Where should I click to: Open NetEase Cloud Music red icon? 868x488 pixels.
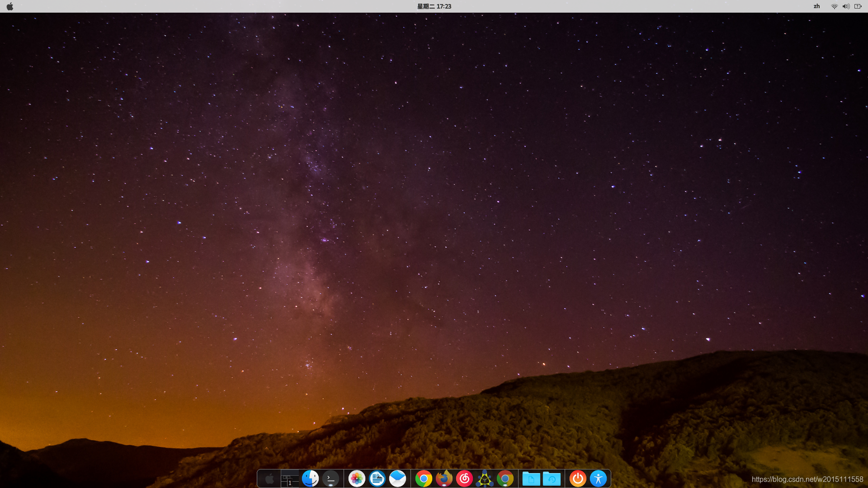click(x=464, y=479)
